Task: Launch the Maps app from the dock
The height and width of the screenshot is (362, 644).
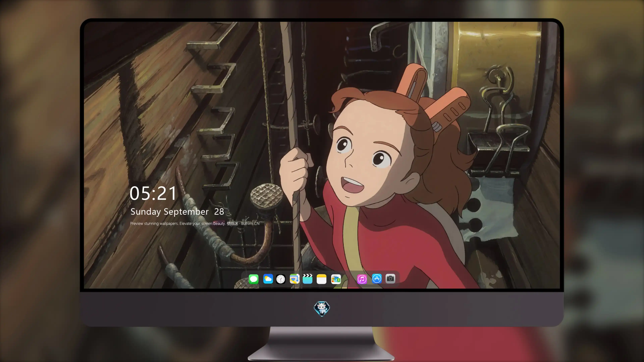Action: point(294,279)
